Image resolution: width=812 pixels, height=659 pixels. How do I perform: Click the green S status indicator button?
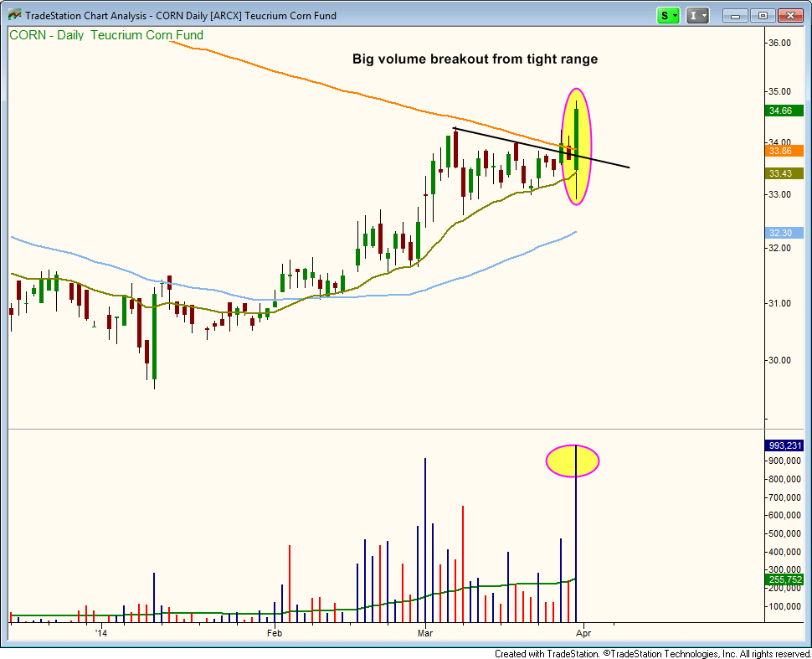[664, 15]
